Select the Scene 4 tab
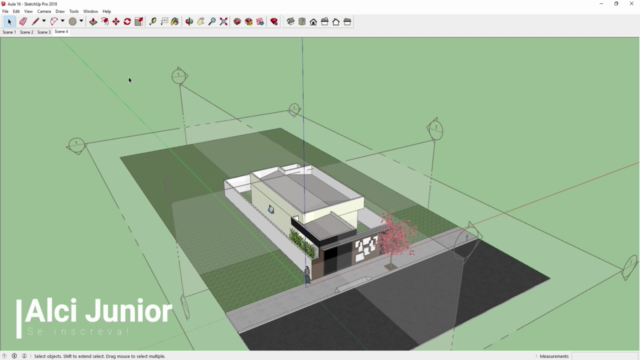640x360 pixels. click(x=61, y=31)
